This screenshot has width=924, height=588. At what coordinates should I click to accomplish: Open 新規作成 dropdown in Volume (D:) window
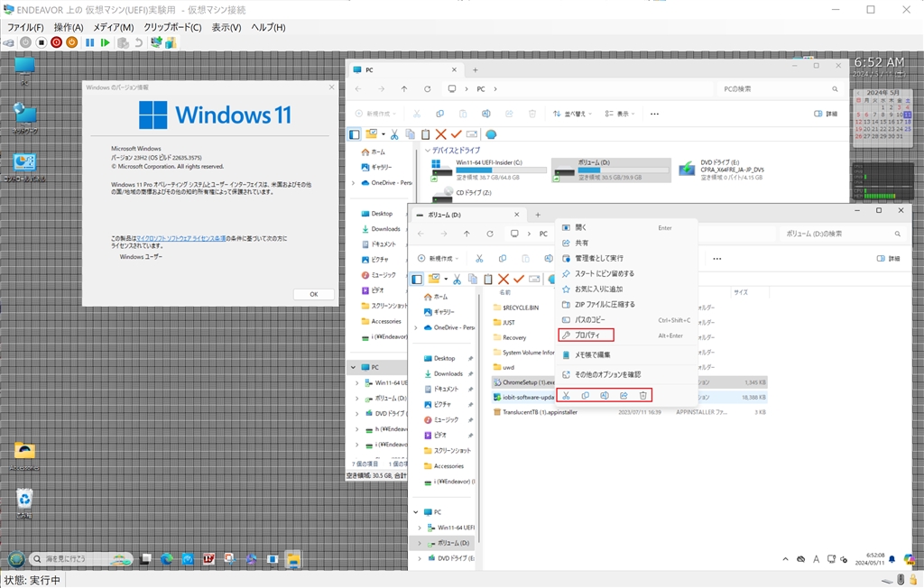tap(439, 259)
